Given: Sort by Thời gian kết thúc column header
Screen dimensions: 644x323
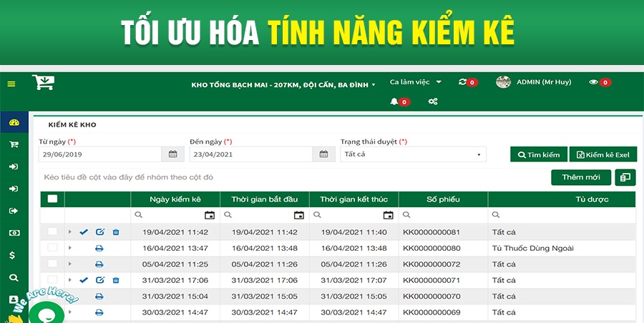Looking at the screenshot, I should pos(353,199).
